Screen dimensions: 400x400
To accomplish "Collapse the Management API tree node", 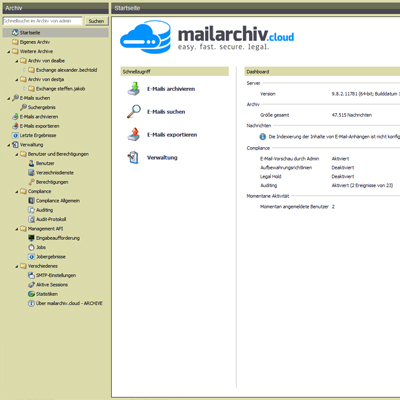I will (17, 229).
